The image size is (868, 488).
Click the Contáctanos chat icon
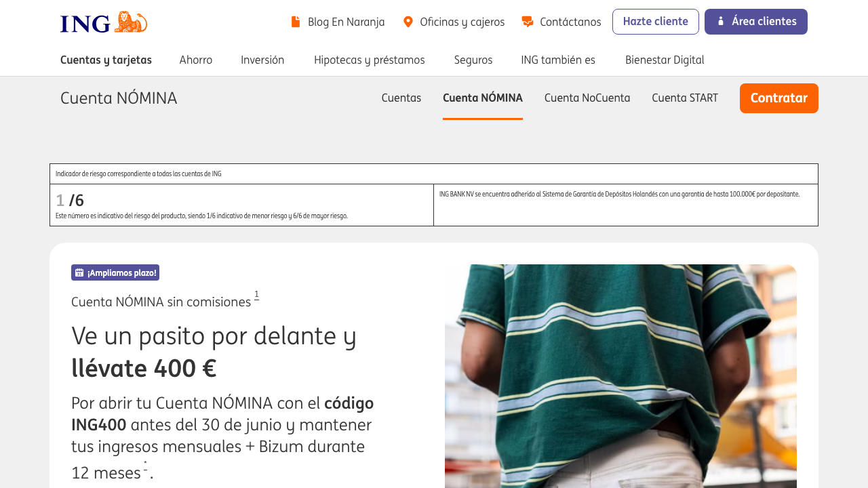pos(528,22)
